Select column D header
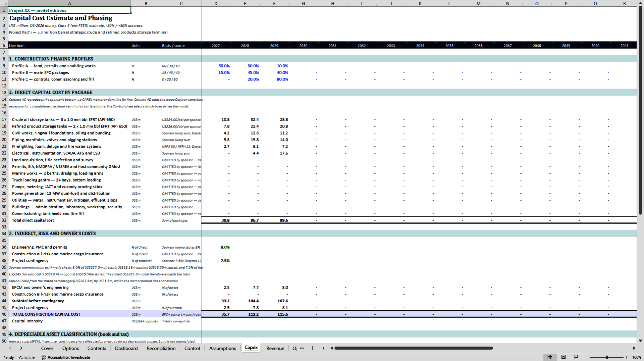Image resolution: width=644 pixels, height=361 pixels. click(x=216, y=3)
